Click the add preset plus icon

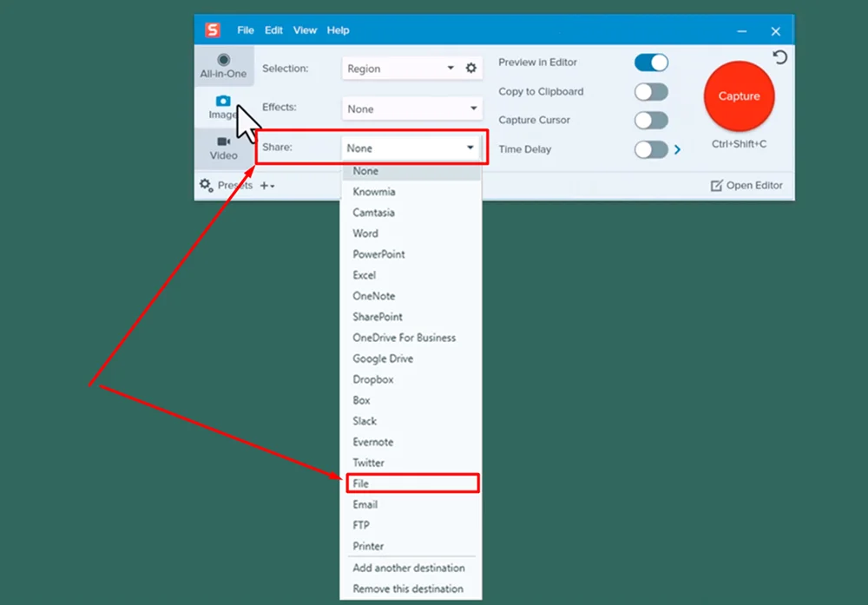pyautogui.click(x=266, y=186)
